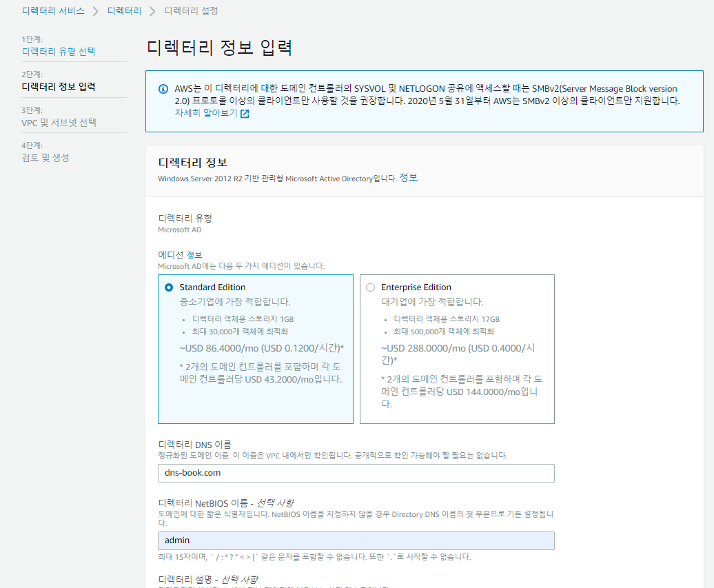The width and height of the screenshot is (714, 588).
Task: Click the 디렉터리 객체용 스토리지 17GB bullet
Action: [x=447, y=319]
